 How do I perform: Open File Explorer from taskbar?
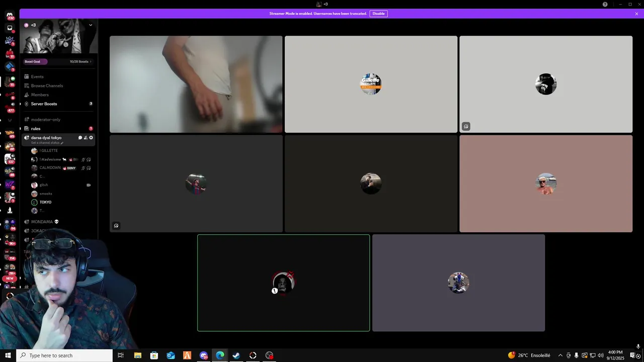point(137,355)
